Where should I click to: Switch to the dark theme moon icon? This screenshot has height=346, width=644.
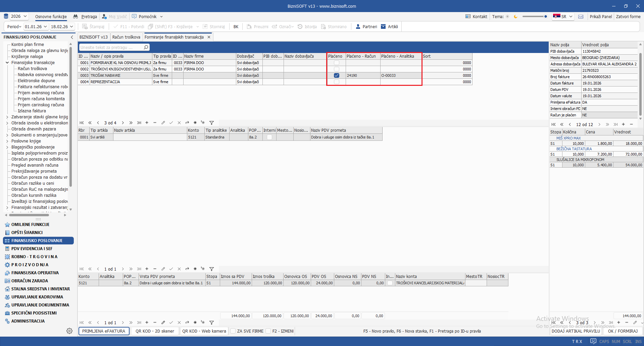(x=516, y=16)
